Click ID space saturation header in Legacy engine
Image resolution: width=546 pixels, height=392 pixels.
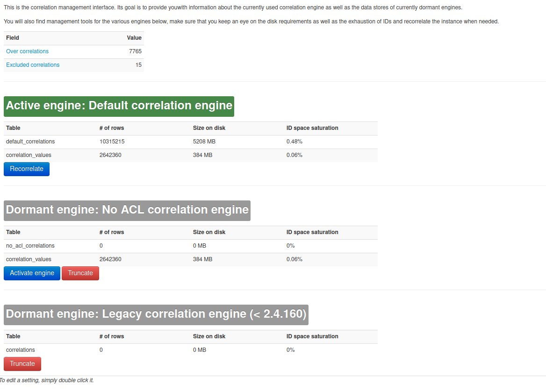coord(312,336)
